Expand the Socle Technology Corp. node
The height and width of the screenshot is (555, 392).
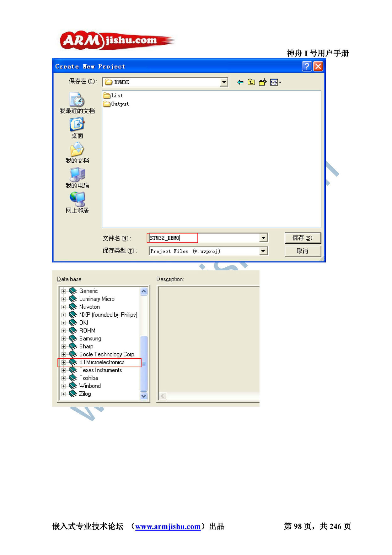(64, 354)
